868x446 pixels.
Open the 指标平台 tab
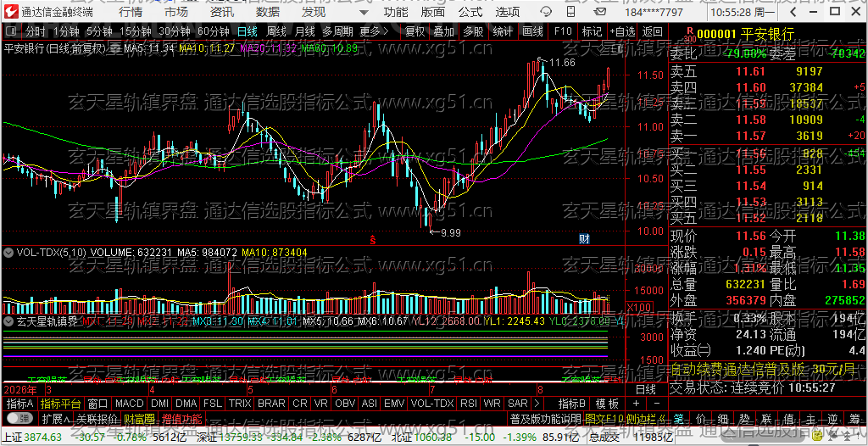tap(60, 403)
